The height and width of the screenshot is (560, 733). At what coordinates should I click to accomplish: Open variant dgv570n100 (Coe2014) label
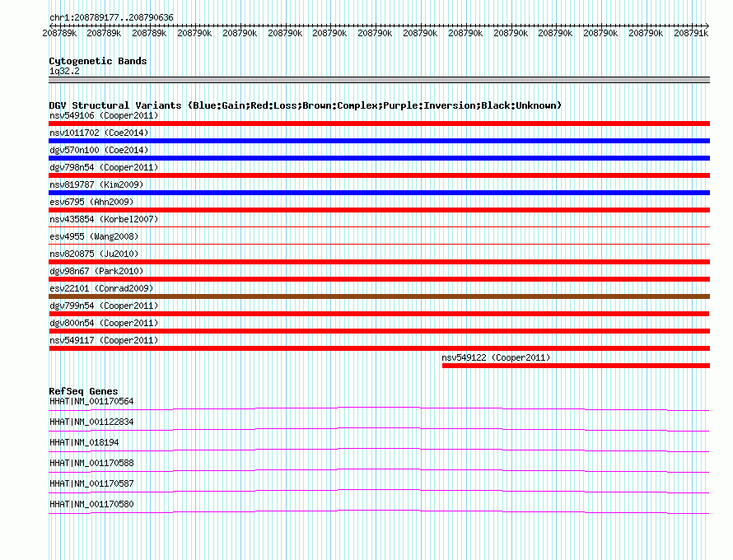point(99,150)
